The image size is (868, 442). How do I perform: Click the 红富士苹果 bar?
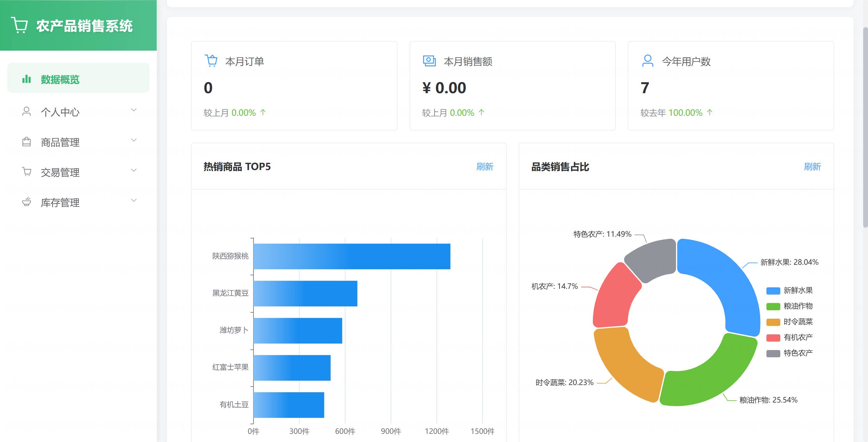click(x=292, y=368)
